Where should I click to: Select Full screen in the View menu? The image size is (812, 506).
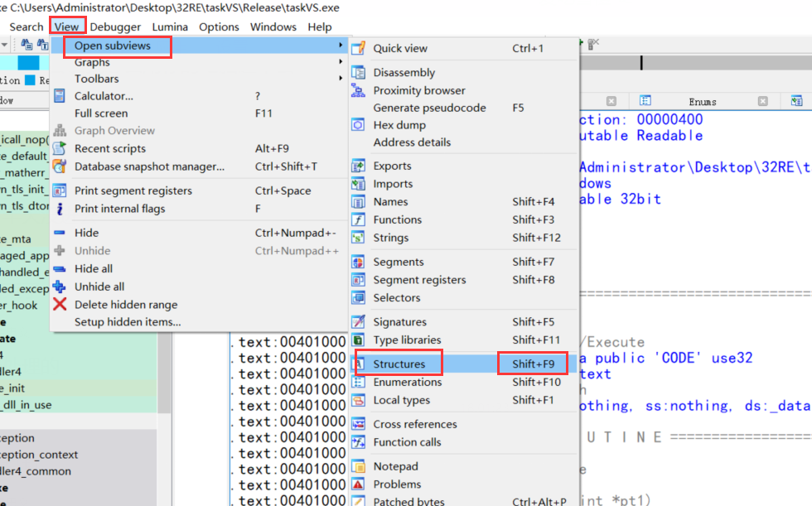pyautogui.click(x=199, y=113)
